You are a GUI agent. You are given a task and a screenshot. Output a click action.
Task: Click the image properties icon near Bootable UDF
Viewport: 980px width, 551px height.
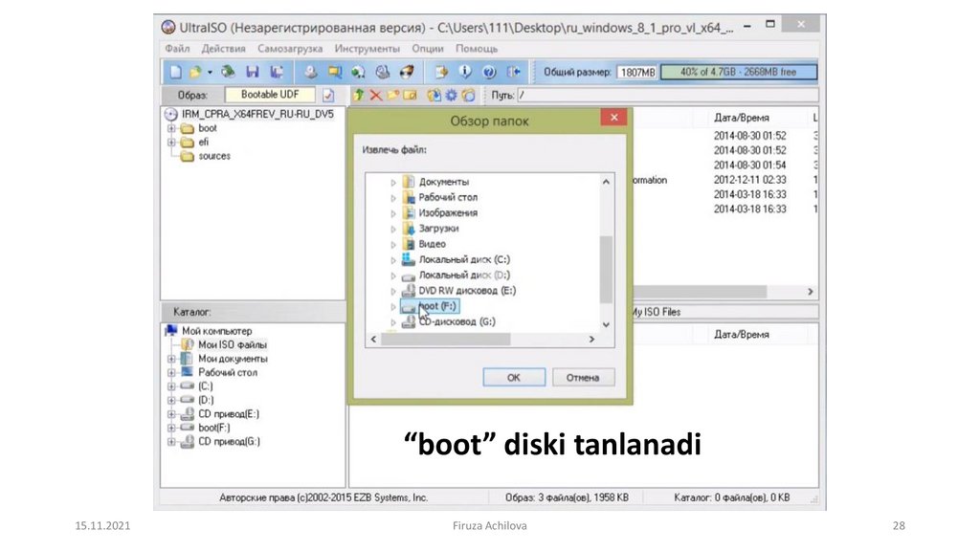pyautogui.click(x=329, y=96)
